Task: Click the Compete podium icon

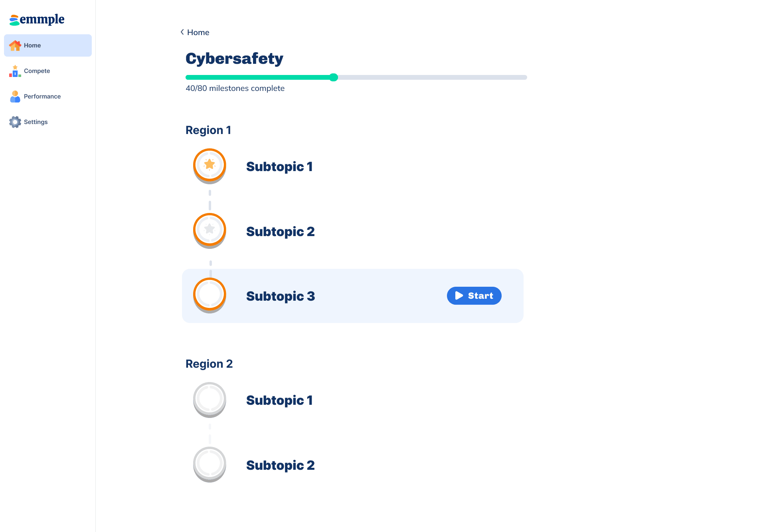Action: tap(15, 71)
